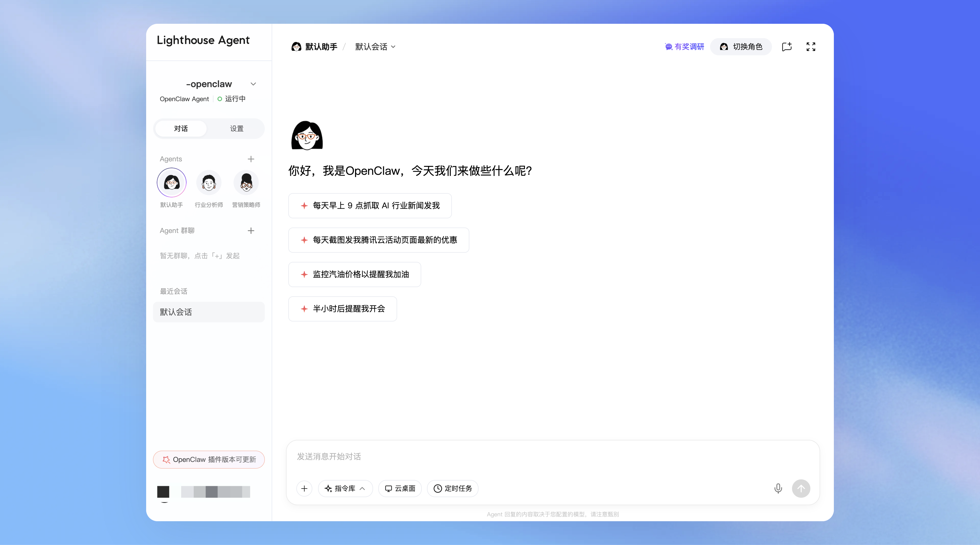Select the 营销策略师 agent avatar
980x545 pixels.
coord(246,183)
